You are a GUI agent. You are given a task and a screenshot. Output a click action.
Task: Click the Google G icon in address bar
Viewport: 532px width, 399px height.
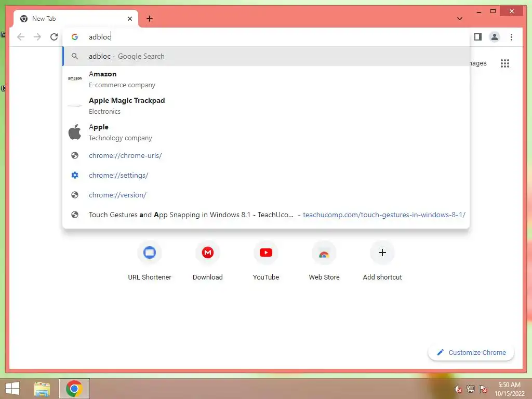75,37
